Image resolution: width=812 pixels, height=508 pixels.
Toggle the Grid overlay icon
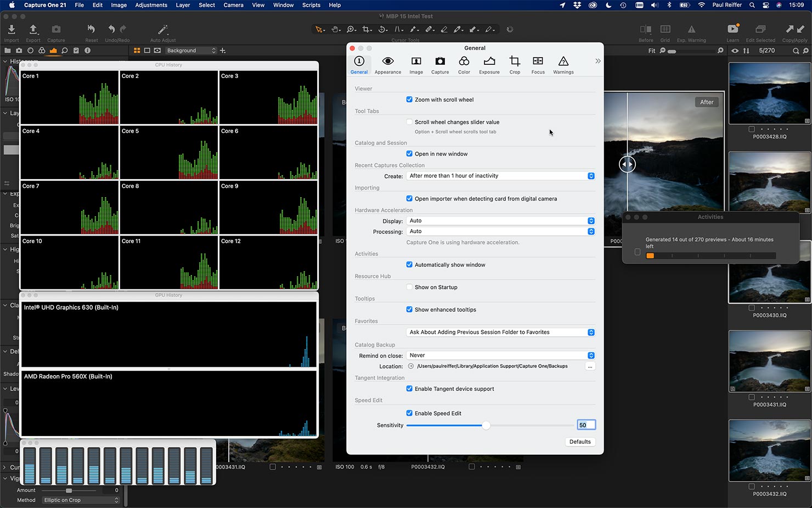[665, 29]
